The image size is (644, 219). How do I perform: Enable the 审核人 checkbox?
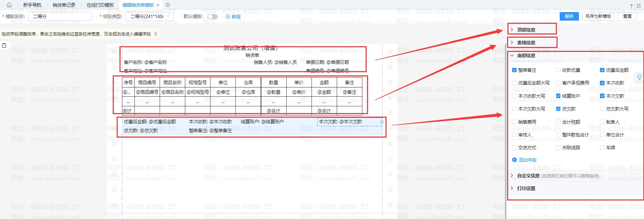514,135
